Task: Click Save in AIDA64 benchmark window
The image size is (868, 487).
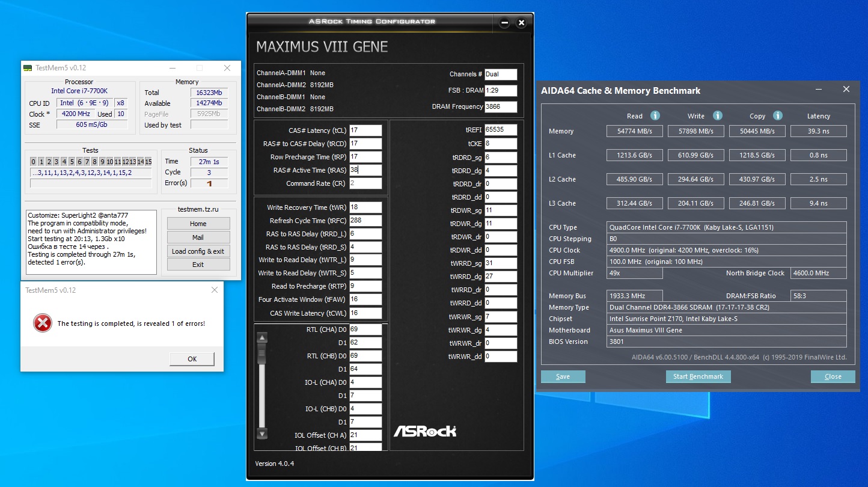Action: tap(563, 376)
